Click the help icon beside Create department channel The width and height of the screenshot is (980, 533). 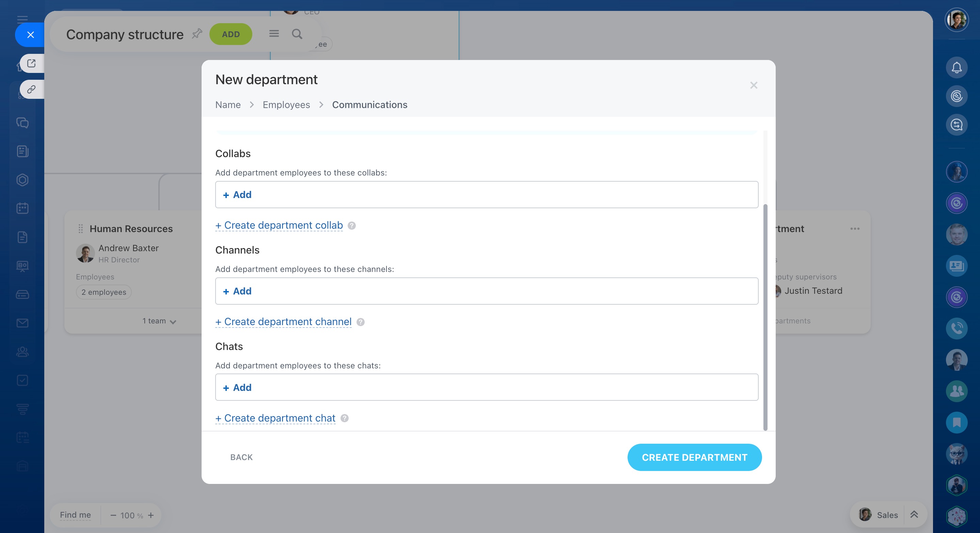pos(360,322)
